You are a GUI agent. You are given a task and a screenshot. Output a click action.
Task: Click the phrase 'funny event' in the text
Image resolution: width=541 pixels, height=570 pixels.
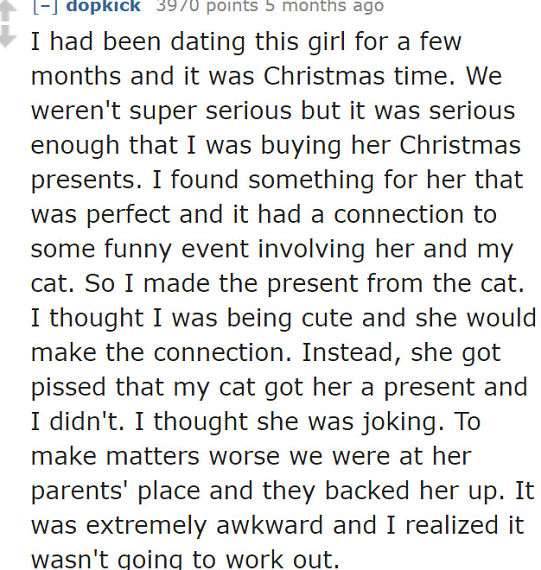click(x=177, y=249)
